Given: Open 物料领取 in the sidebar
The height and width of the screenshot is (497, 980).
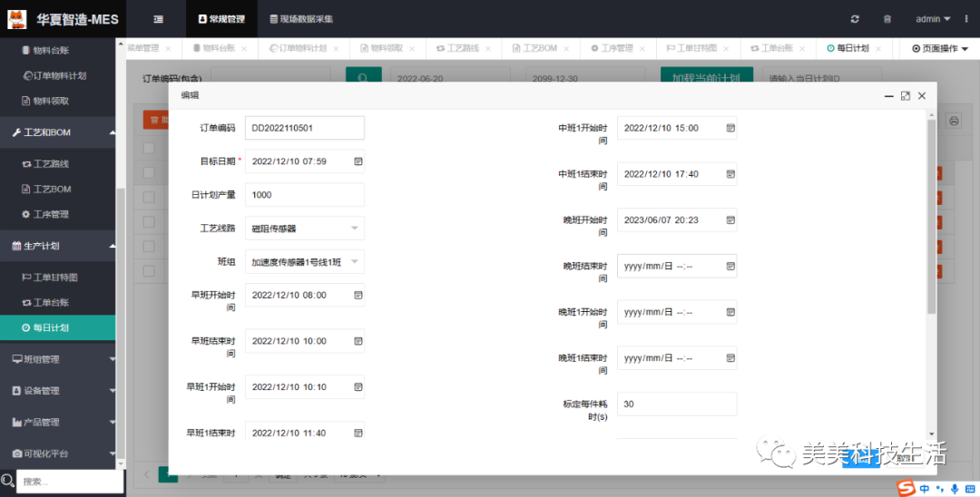Looking at the screenshot, I should [45, 101].
